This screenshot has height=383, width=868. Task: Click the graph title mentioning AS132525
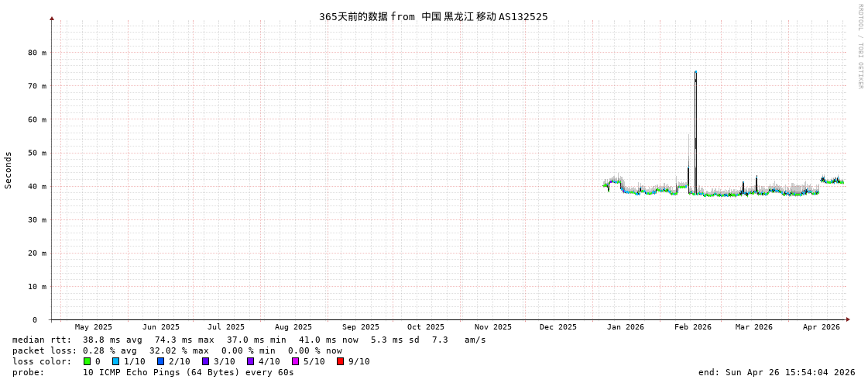[433, 16]
